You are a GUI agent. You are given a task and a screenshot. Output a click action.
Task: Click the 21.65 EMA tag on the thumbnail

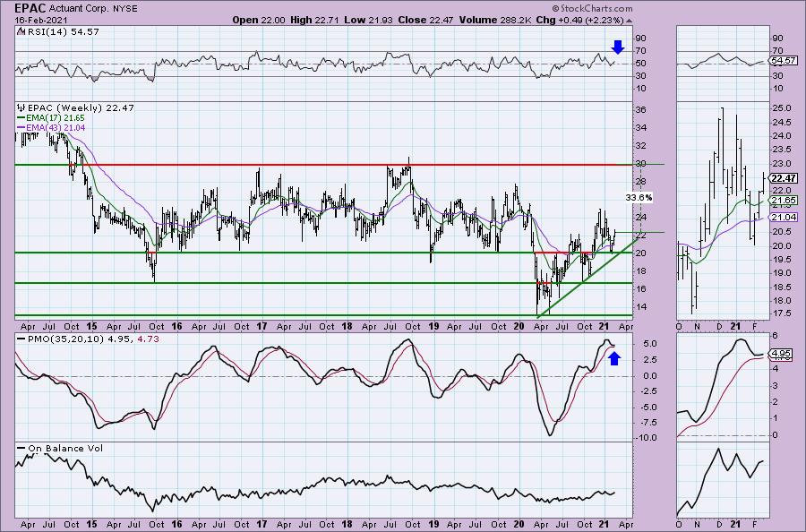(784, 200)
